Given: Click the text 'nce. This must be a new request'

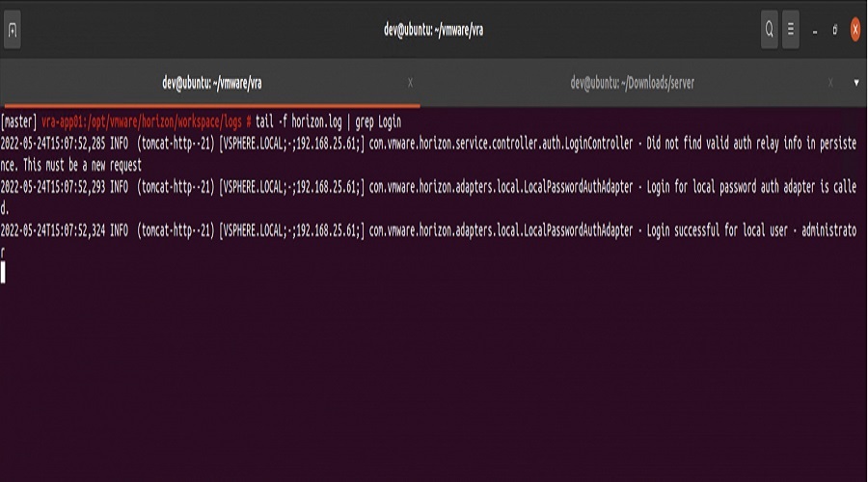Looking at the screenshot, I should [x=70, y=165].
